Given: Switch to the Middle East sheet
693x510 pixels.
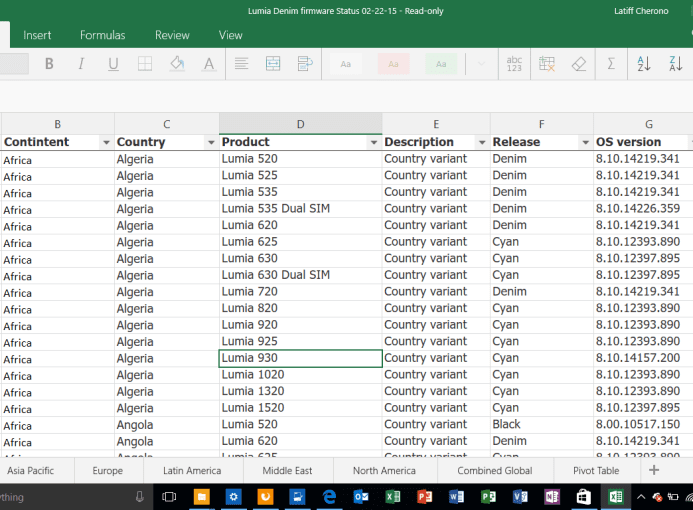Looking at the screenshot, I should pyautogui.click(x=287, y=471).
